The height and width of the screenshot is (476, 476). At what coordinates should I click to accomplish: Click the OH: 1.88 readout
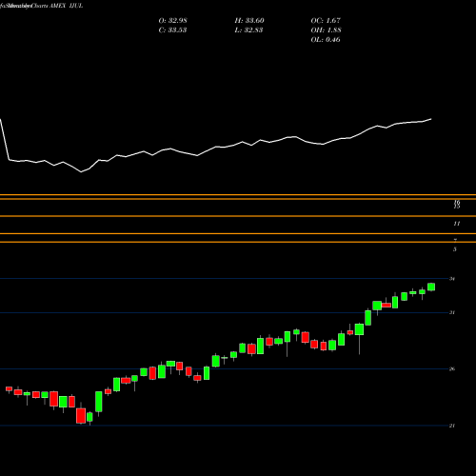pos(326,30)
